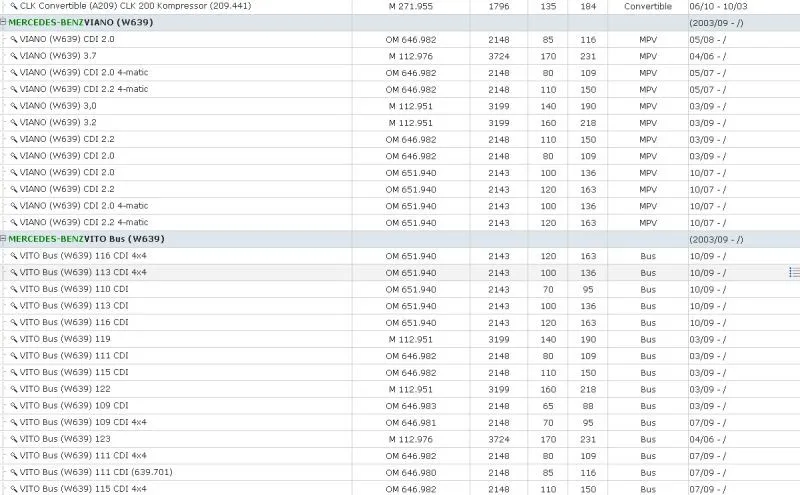Image resolution: width=800 pixels, height=495 pixels.
Task: Click engine code OM 646.983
Action: point(411,406)
